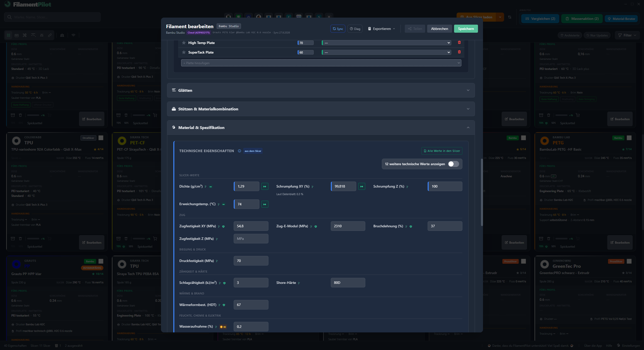Save with the Speichern button
This screenshot has height=350, width=644.
pyautogui.click(x=466, y=29)
